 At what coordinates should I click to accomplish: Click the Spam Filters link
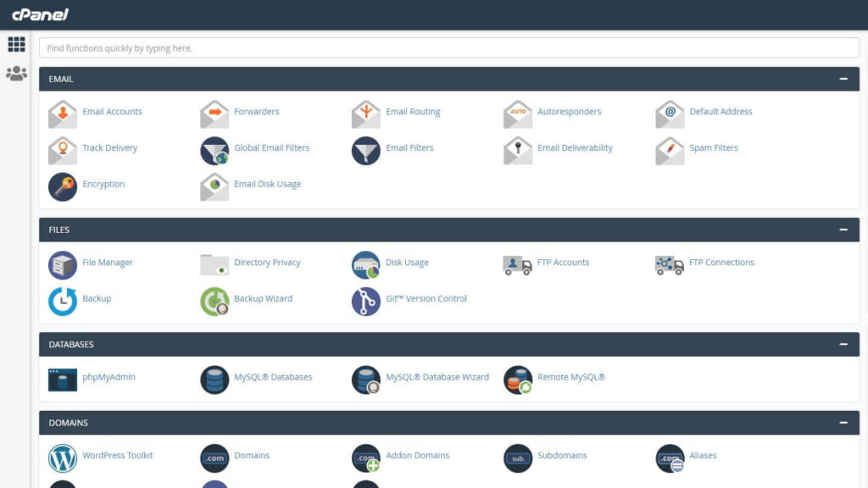pos(713,148)
